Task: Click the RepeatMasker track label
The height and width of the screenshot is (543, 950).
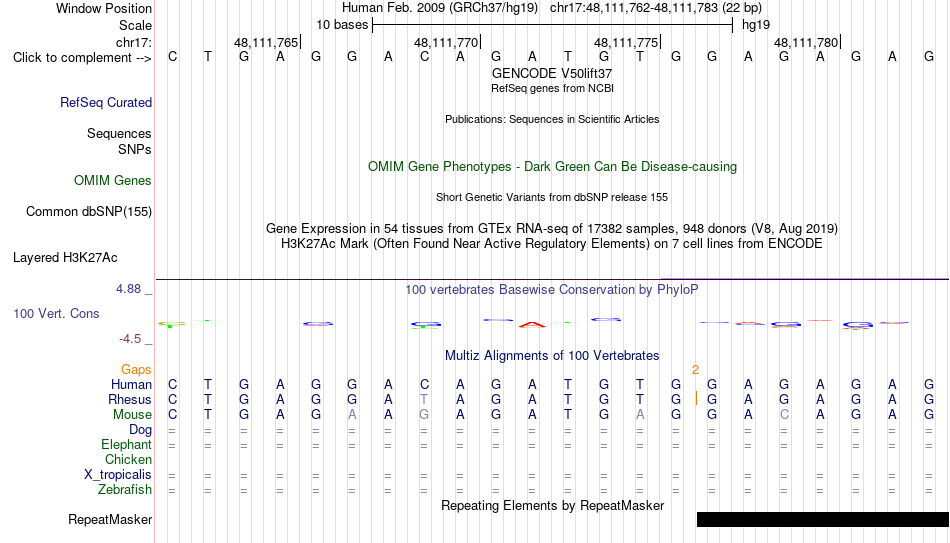Action: click(x=110, y=519)
